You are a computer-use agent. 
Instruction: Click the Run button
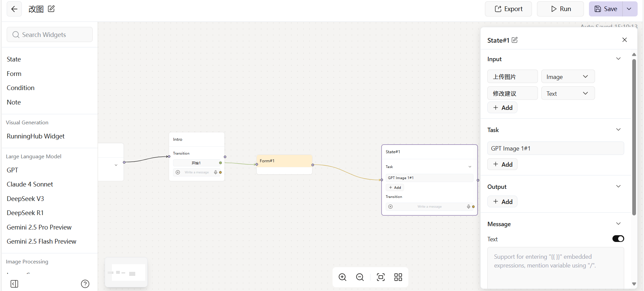pyautogui.click(x=560, y=9)
